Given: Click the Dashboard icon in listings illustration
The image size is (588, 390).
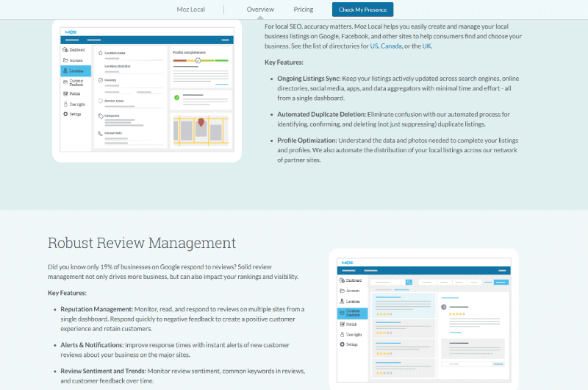Looking at the screenshot, I should point(65,49).
